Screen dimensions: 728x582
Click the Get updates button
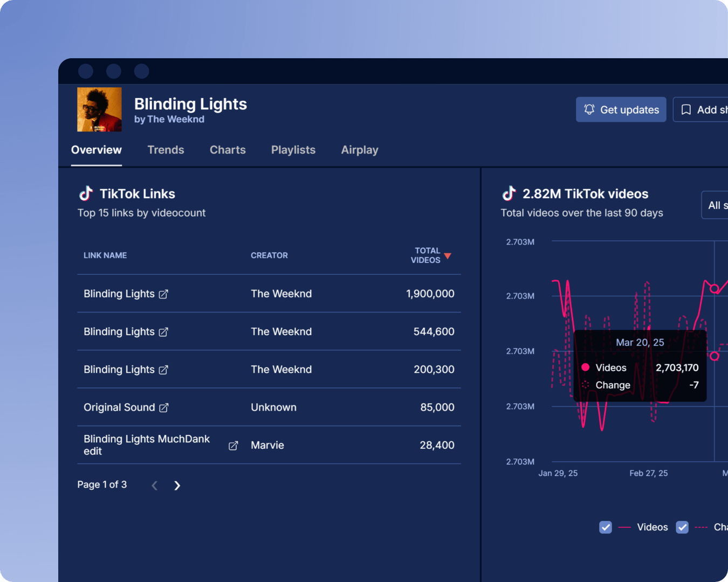tap(621, 109)
